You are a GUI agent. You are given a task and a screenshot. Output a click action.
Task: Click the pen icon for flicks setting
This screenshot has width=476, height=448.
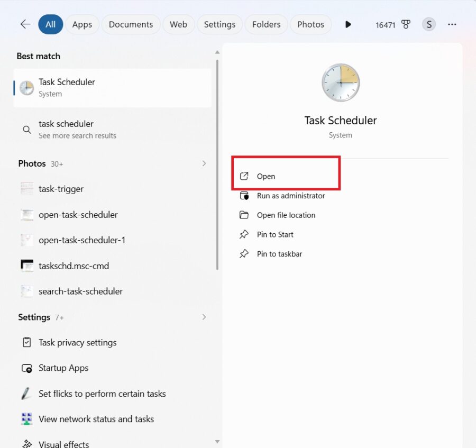pos(26,394)
